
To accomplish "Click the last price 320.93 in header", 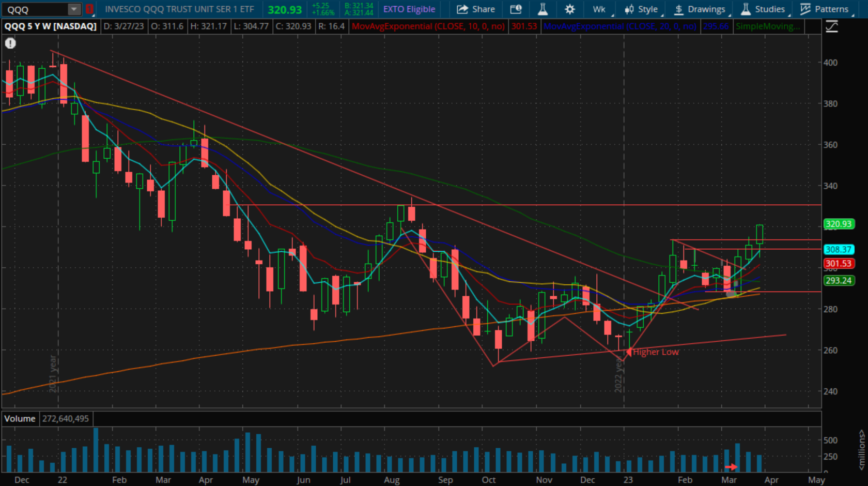I will pos(285,10).
